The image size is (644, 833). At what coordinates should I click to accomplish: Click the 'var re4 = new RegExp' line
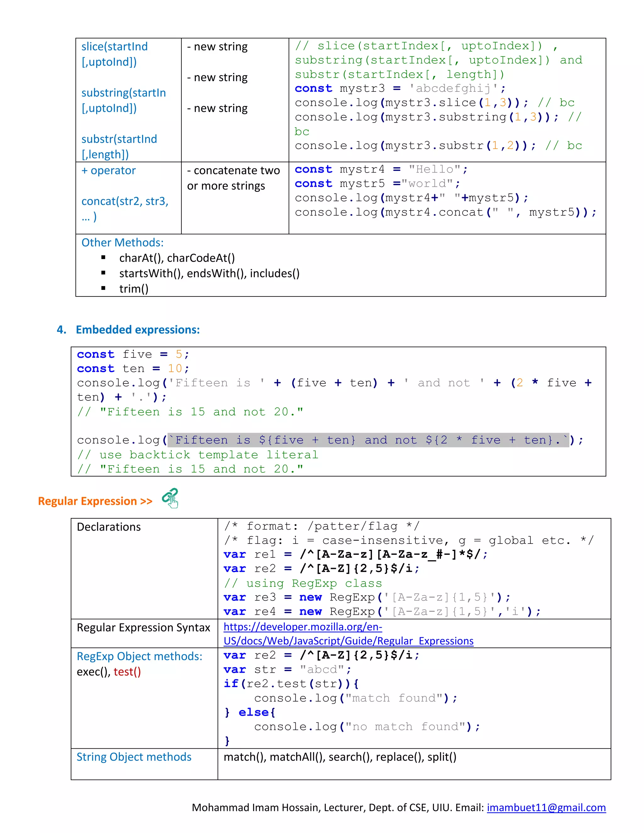(x=382, y=611)
